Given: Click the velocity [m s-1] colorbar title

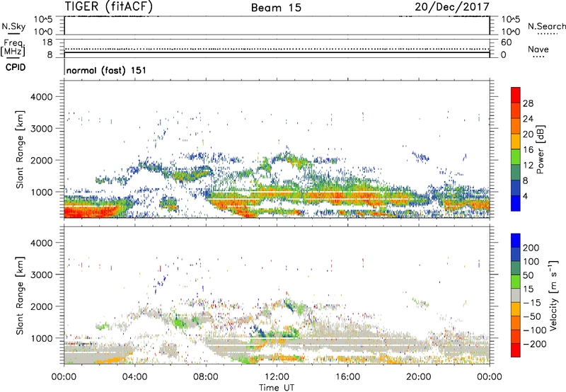Looking at the screenshot, I should click(553, 296).
